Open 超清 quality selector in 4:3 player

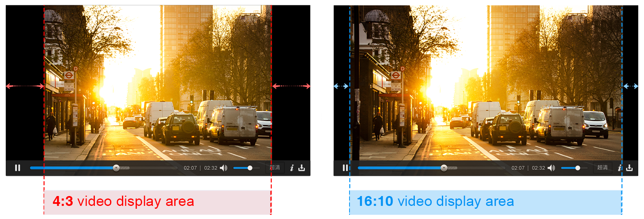point(275,168)
